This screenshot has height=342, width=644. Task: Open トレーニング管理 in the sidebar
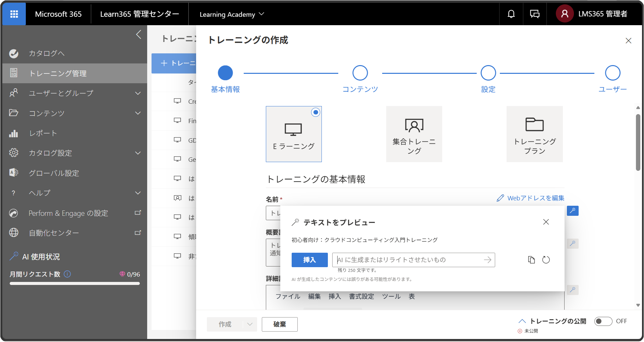pyautogui.click(x=75, y=73)
